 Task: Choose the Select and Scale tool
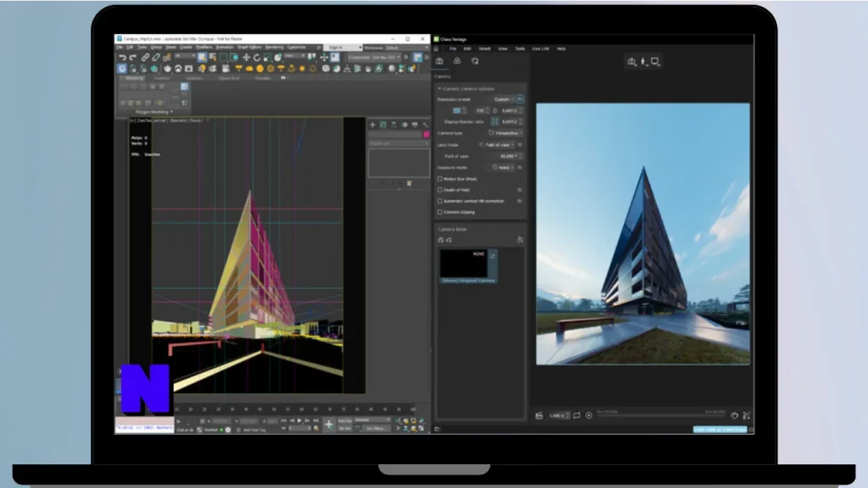267,58
